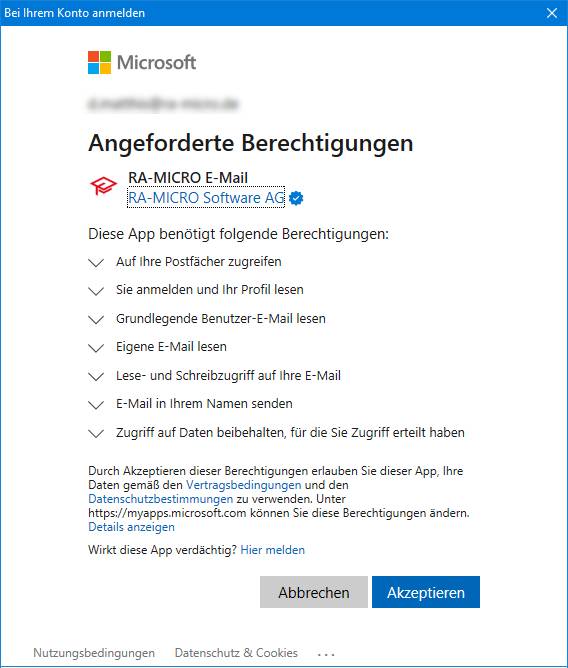The image size is (568, 668).
Task: Expand 'Lese- und Schreibzugriff auf Ihre E-Mail'
Action: coord(96,377)
